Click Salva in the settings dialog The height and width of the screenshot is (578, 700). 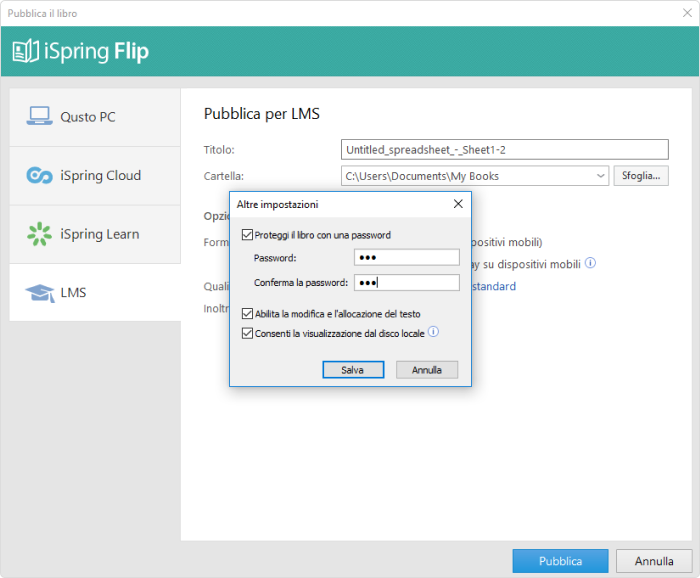[353, 370]
